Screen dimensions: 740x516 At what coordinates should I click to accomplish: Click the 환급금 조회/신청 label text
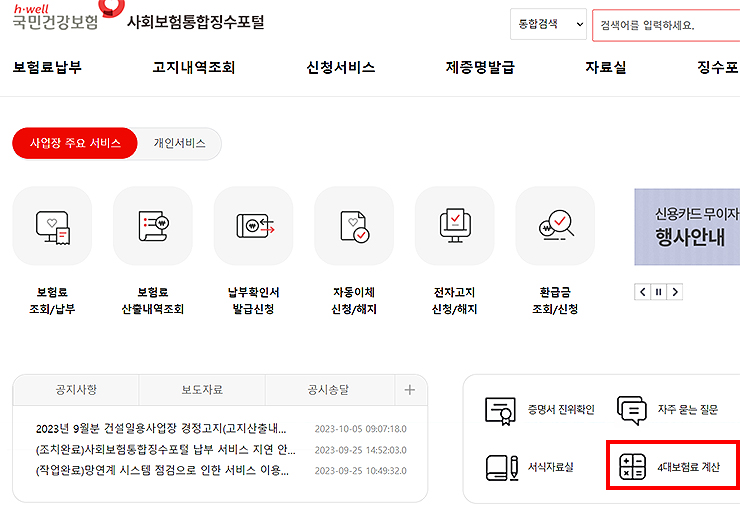[555, 300]
